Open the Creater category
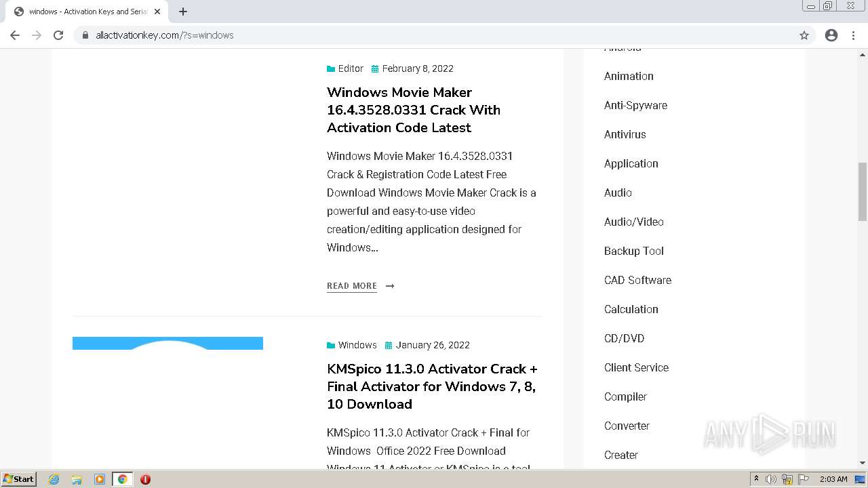This screenshot has height=488, width=868. click(x=620, y=455)
